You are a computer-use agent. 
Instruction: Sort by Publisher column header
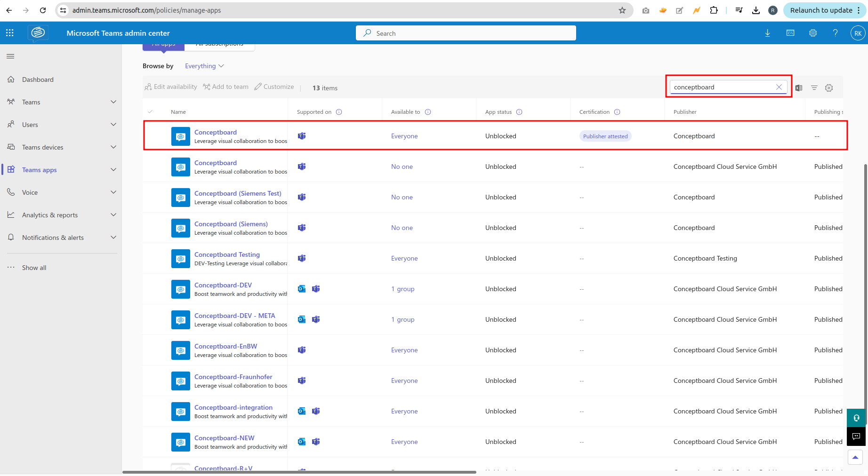tap(685, 112)
